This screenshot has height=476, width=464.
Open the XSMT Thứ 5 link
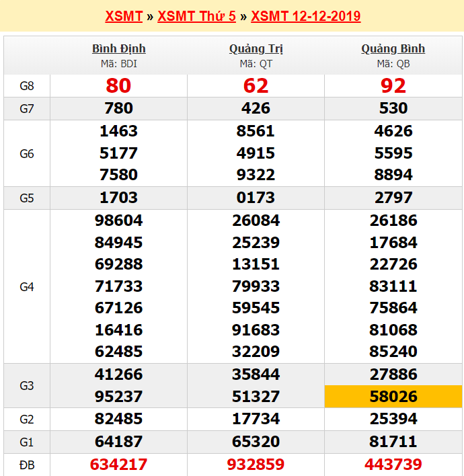[197, 16]
